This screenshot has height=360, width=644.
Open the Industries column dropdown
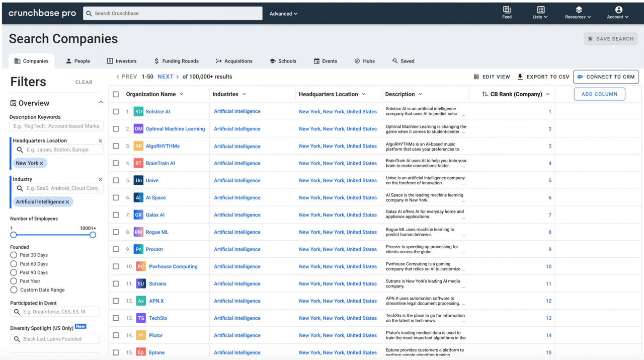pyautogui.click(x=245, y=94)
